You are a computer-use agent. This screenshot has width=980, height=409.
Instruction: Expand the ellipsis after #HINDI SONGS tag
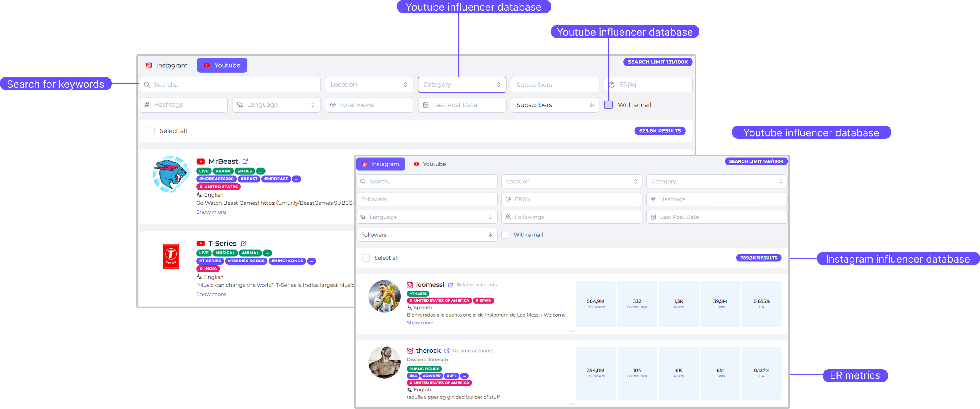(x=312, y=261)
